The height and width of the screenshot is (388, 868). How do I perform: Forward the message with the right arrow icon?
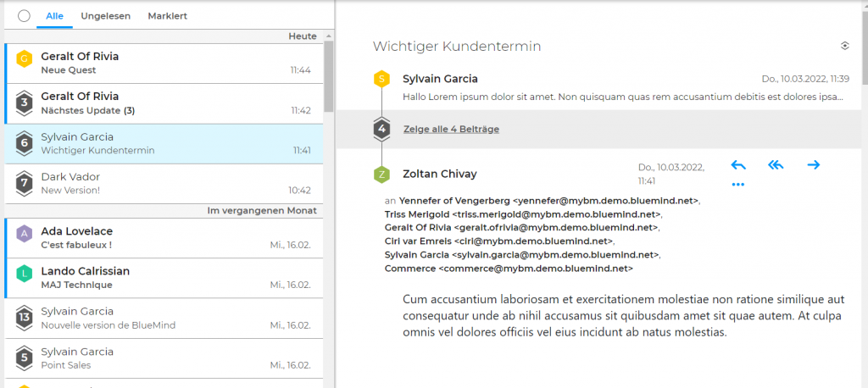814,165
